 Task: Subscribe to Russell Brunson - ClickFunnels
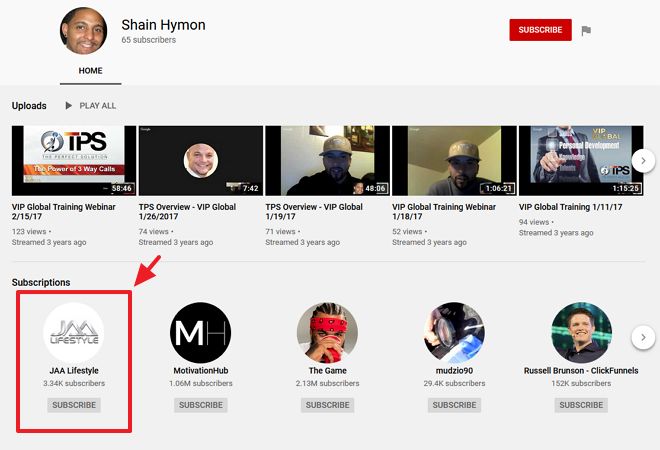pos(581,405)
